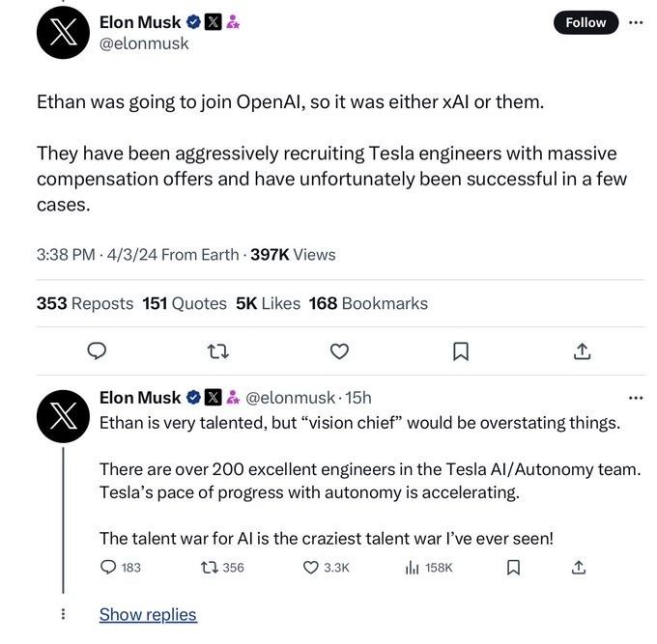Open the 353 Reposts list

[x=85, y=303]
